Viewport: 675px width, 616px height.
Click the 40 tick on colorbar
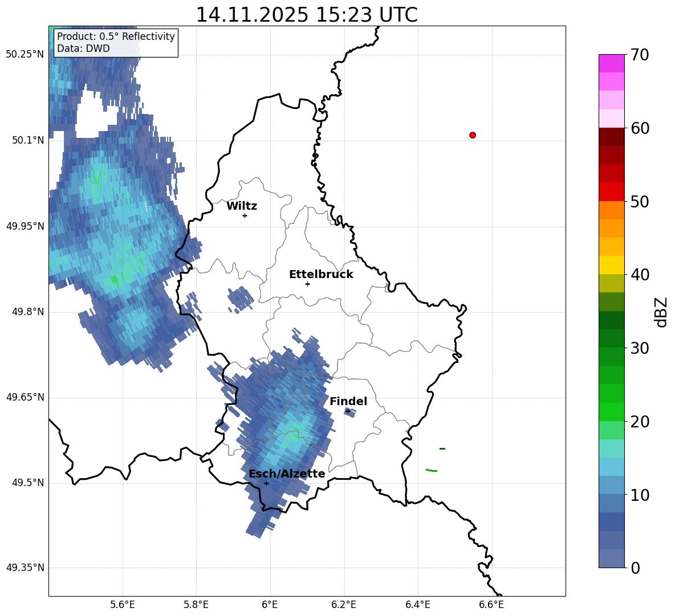click(640, 275)
